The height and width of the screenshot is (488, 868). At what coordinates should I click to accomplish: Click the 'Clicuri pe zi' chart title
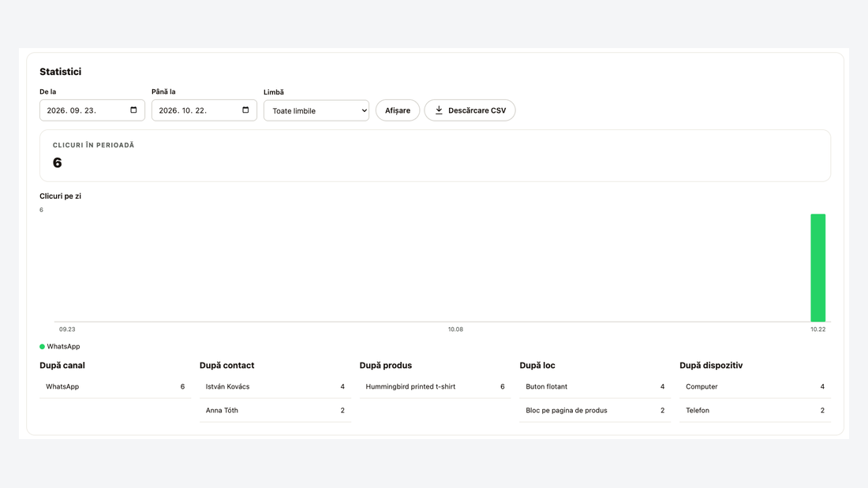60,196
